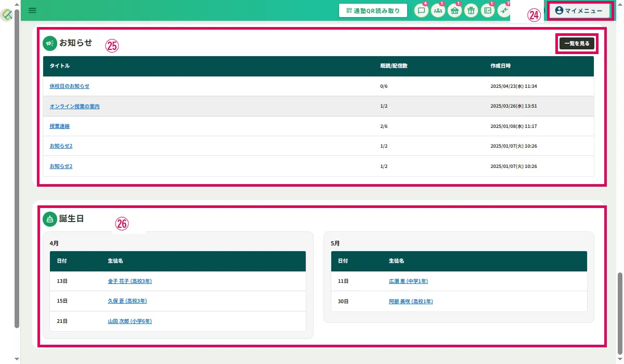This screenshot has width=624, height=364.
Task: Click the school building icon
Action: (x=454, y=10)
